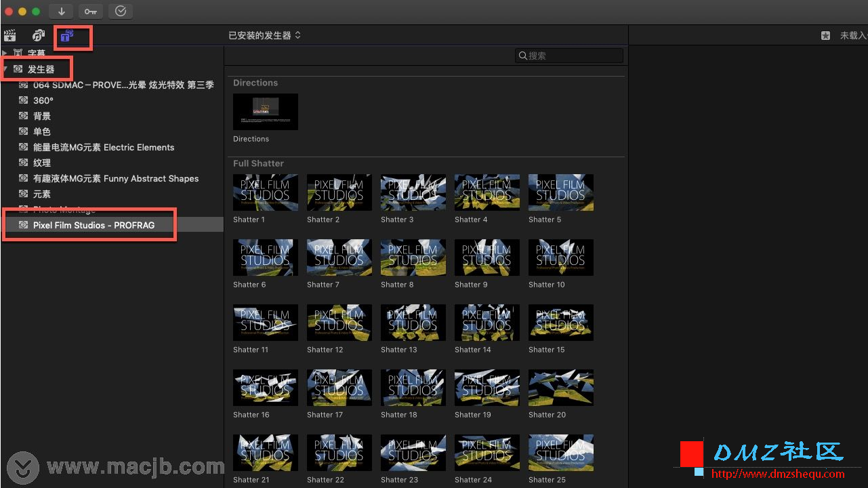The width and height of the screenshot is (868, 488).
Task: Select the Shatter 20 thumbnail
Action: (561, 388)
